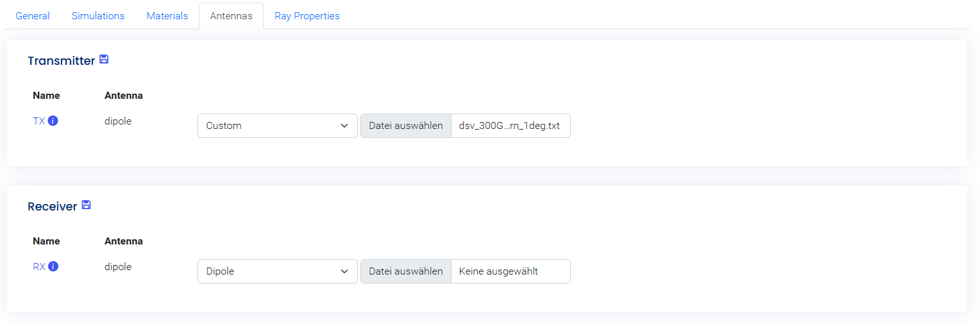980x324 pixels.
Task: Click the Keine ausgewählt file field
Action: (x=510, y=271)
